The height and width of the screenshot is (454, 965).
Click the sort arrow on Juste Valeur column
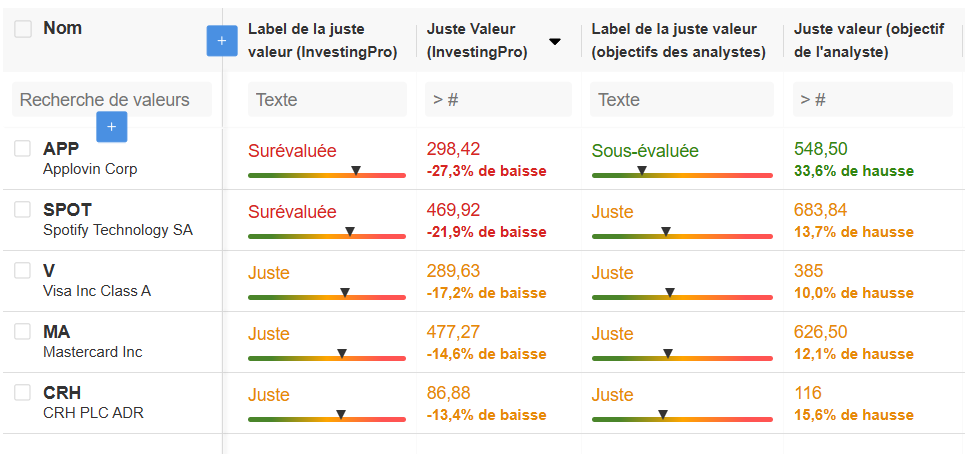coord(555,42)
